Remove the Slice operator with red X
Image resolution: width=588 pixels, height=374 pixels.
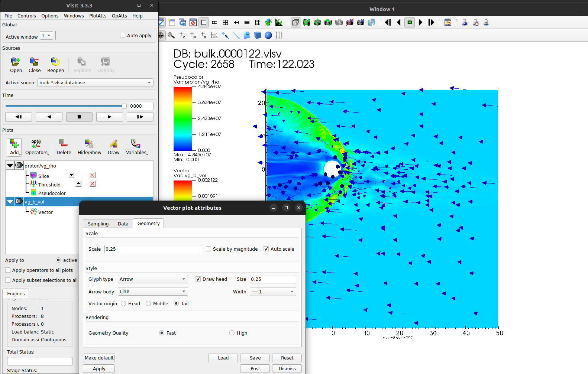93,175
